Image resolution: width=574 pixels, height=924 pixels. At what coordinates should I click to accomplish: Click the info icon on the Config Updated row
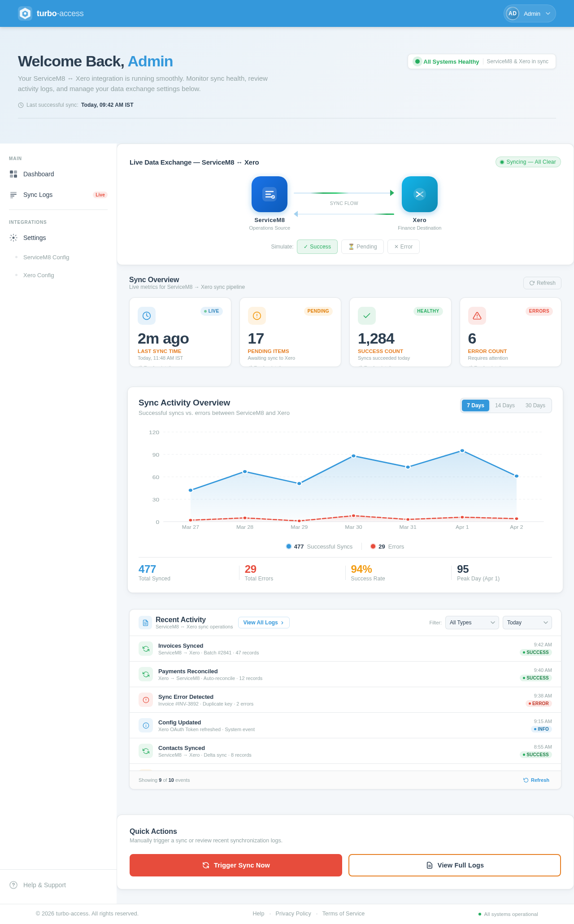click(x=146, y=725)
